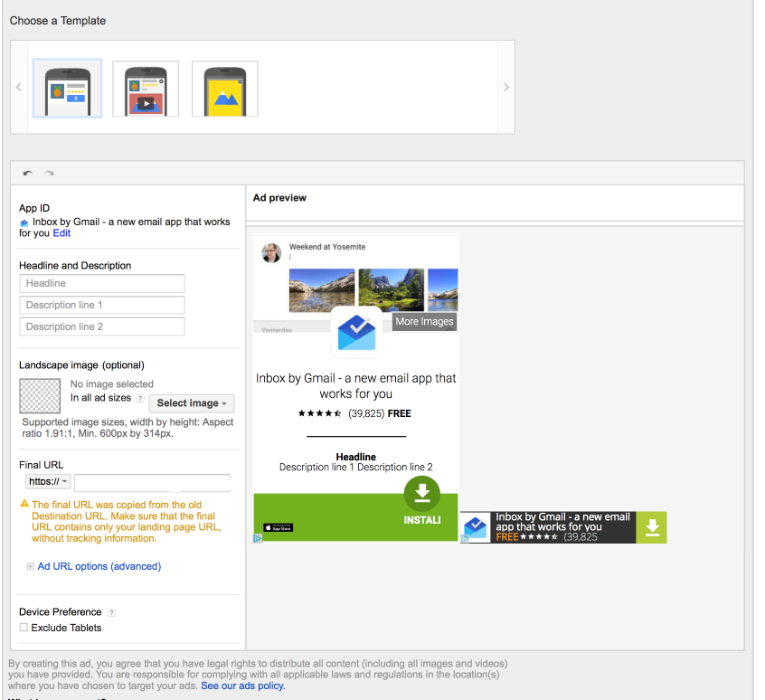This screenshot has height=700, width=765.
Task: Click the help icon next to ad sizes
Action: [x=140, y=398]
